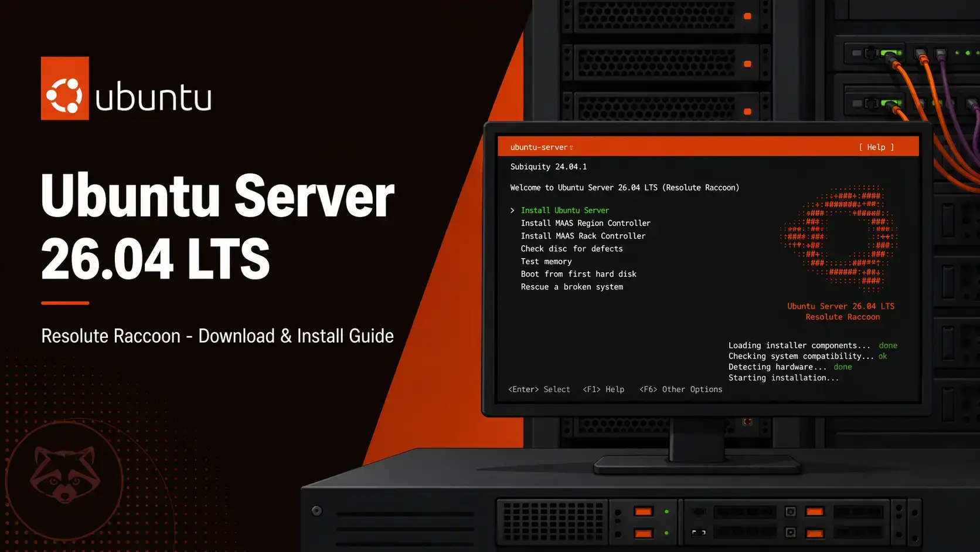This screenshot has width=980, height=552.
Task: Click the "done" status on the installer progress line
Action: tap(888, 345)
